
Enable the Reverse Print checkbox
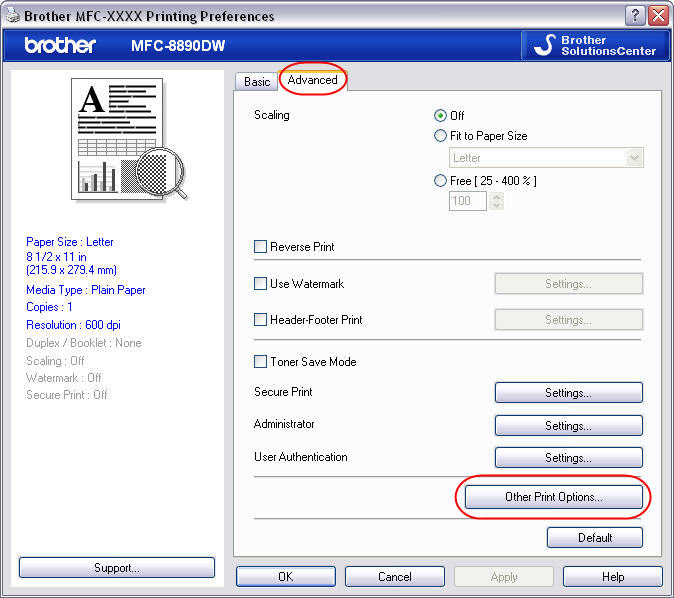(x=261, y=247)
